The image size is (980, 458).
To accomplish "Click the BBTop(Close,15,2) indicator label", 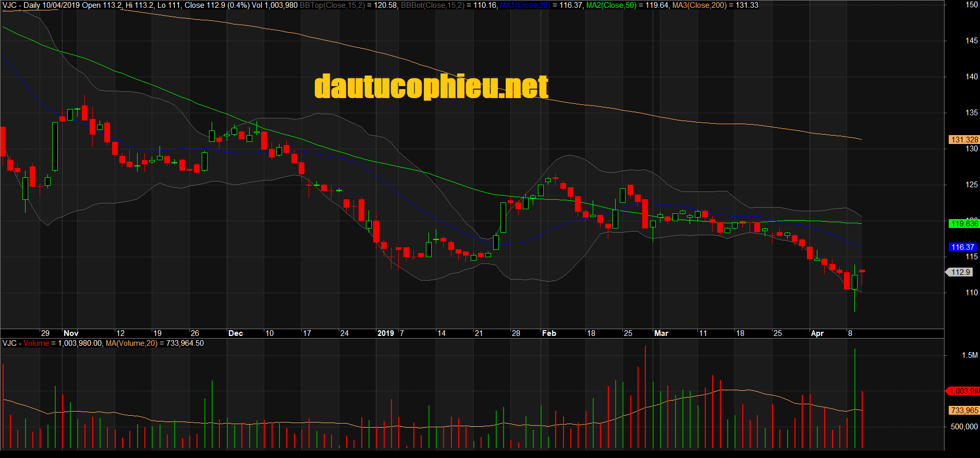I will click(332, 5).
